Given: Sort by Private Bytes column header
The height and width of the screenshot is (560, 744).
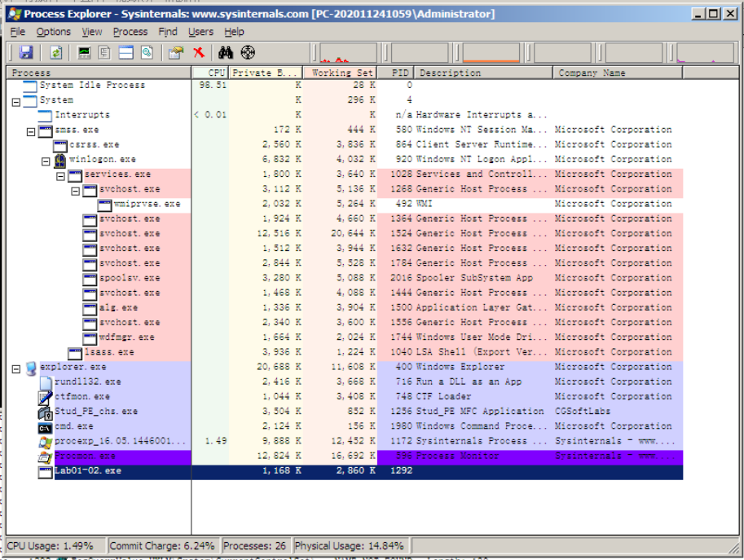Looking at the screenshot, I should click(x=266, y=73).
